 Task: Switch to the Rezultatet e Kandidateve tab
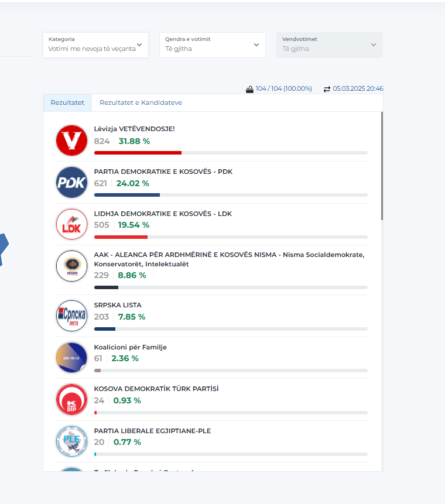coord(141,102)
